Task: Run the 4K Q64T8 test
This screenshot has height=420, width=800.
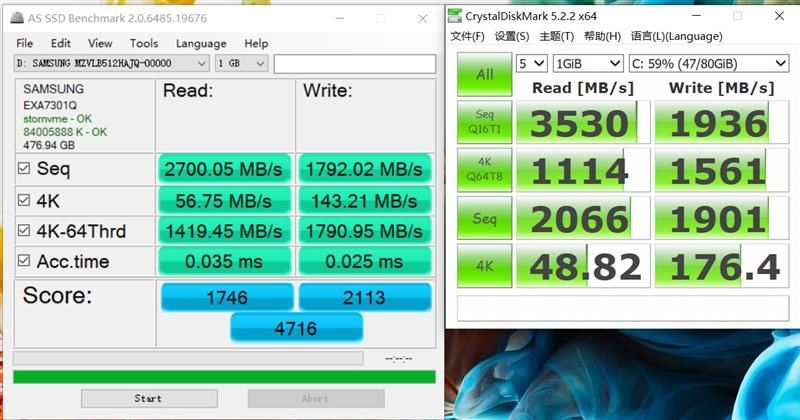Action: 484,170
